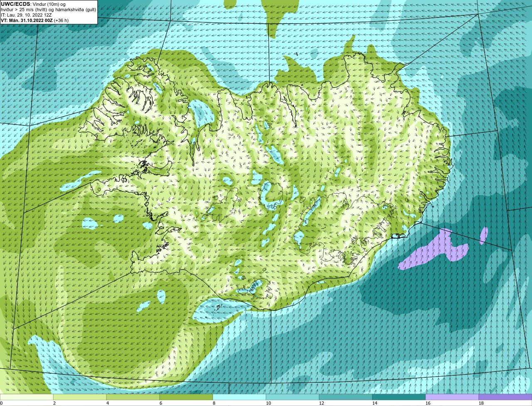The width and height of the screenshot is (532, 406).
Task: Click the dark teal 14–16 m/s legend swatch
Action: click(399, 397)
